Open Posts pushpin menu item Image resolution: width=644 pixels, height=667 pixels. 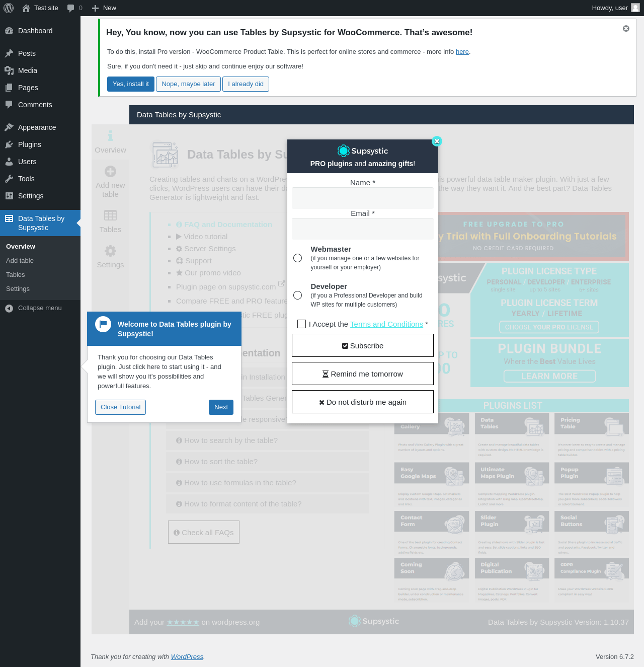(x=40, y=53)
